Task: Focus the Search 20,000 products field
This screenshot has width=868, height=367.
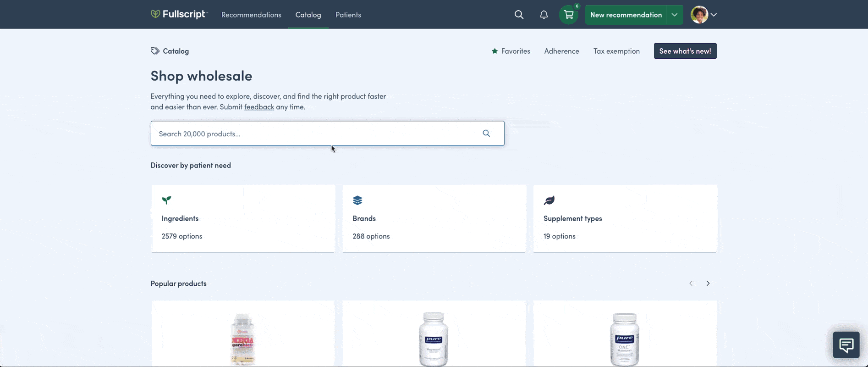Action: [x=327, y=133]
